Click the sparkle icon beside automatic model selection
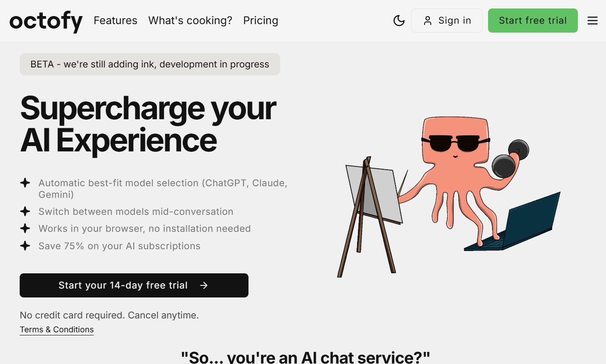606x364 pixels. point(25,183)
